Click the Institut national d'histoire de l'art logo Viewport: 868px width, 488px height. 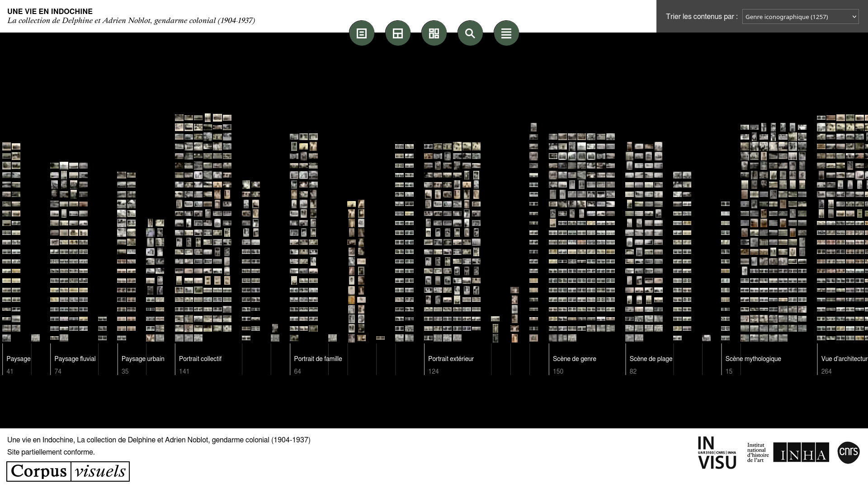click(758, 452)
